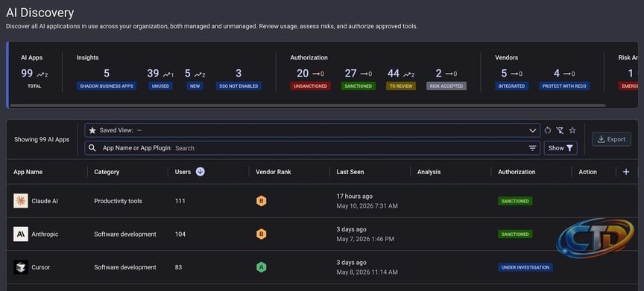Filter by the New insight tag
The height and width of the screenshot is (291, 644).
[195, 86]
